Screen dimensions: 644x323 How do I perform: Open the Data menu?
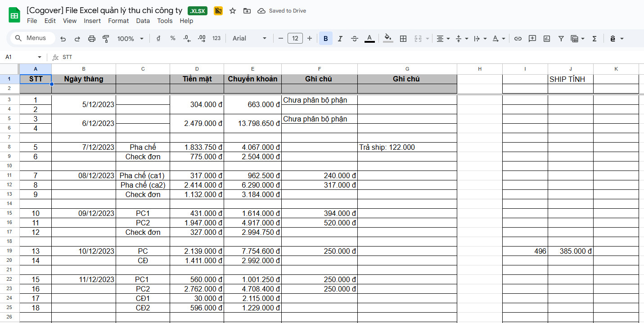(x=143, y=21)
